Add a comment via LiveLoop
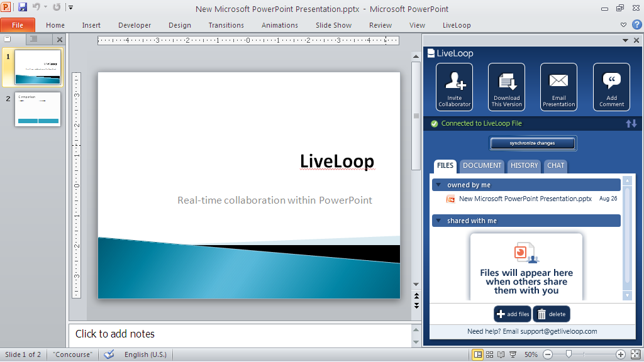This screenshot has height=362, width=644. click(611, 87)
